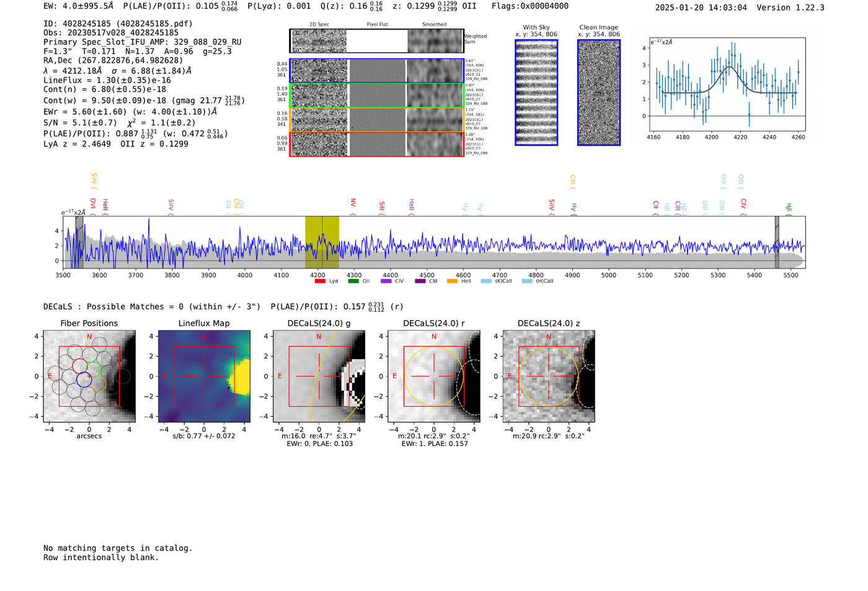
Task: Open the DECaLS(24.0) g cutout
Action: point(319,376)
